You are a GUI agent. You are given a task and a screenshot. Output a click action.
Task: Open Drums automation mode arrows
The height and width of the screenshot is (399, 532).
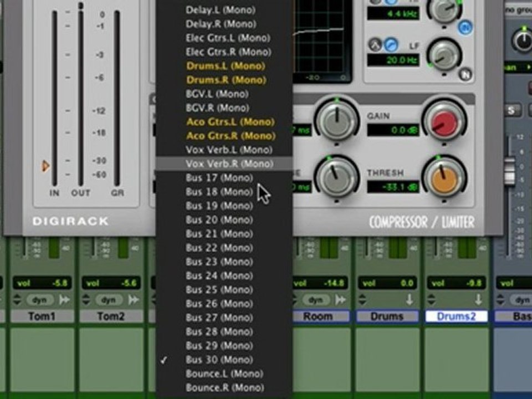(362, 300)
